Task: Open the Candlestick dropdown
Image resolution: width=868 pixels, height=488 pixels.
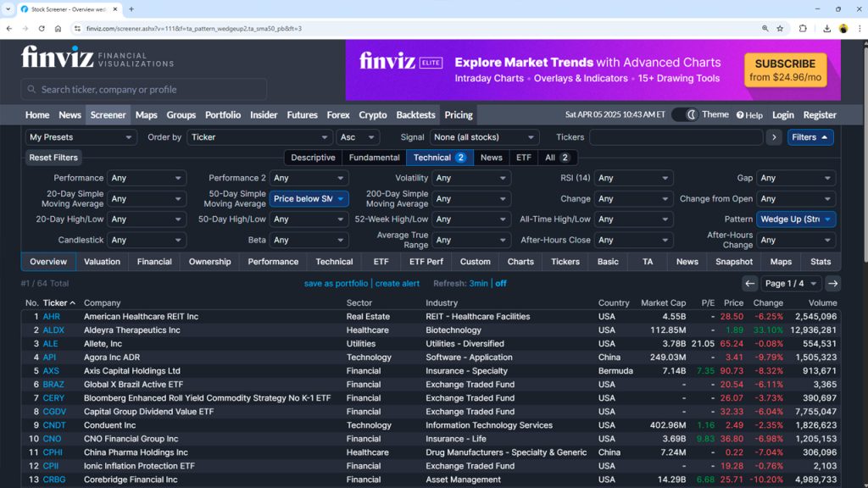Action: coord(147,240)
